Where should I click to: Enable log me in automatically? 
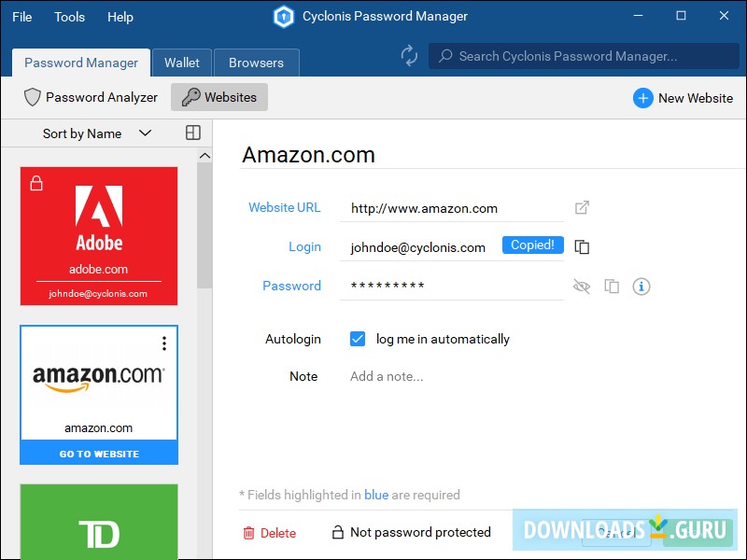click(x=358, y=339)
